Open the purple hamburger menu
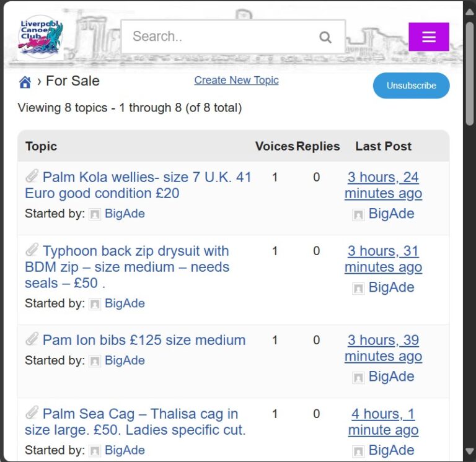 [429, 37]
